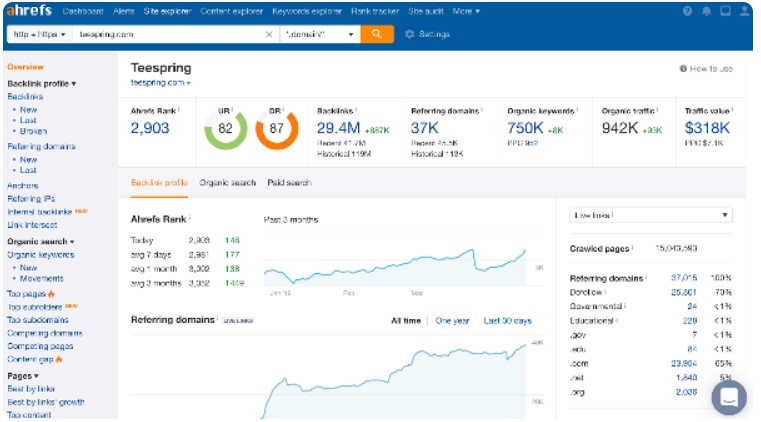The image size is (761, 422).
Task: Click the 37K referring domains value
Action: (x=425, y=128)
